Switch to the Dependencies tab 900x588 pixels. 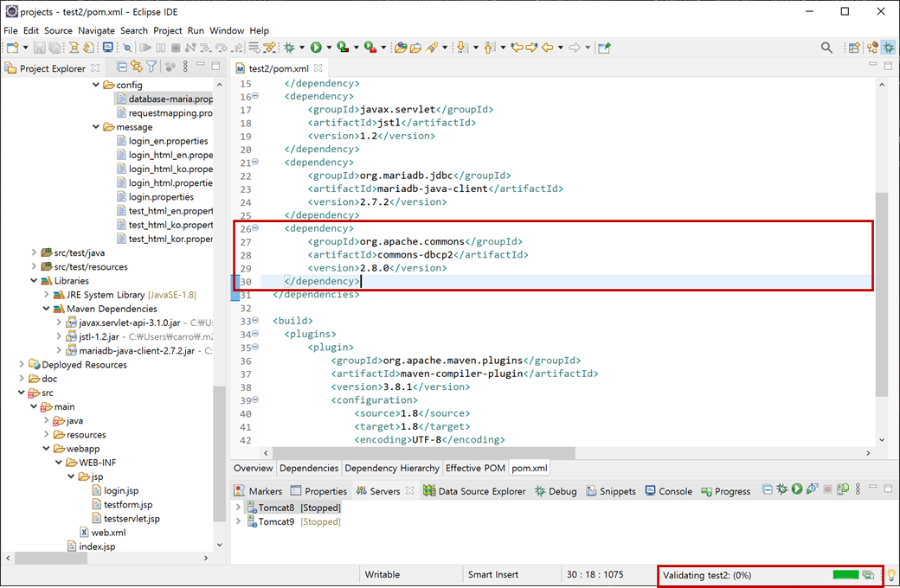click(x=309, y=468)
